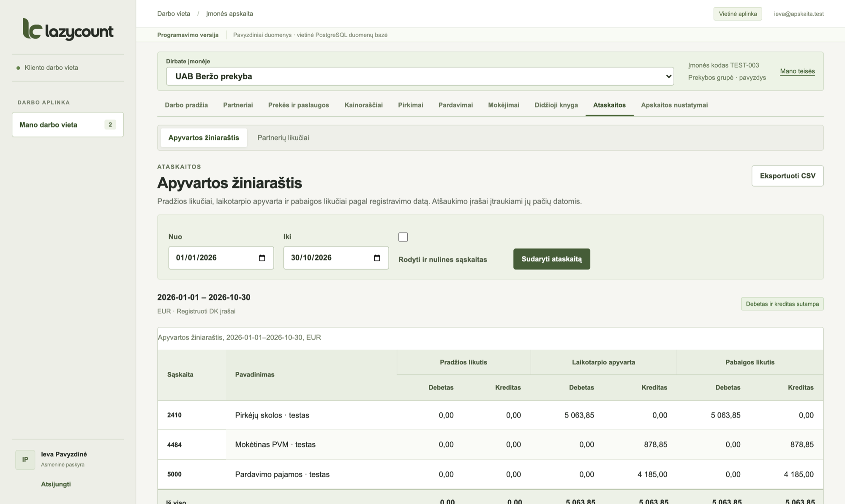Open Mano teisės link
This screenshot has height=504, width=845.
(x=797, y=71)
